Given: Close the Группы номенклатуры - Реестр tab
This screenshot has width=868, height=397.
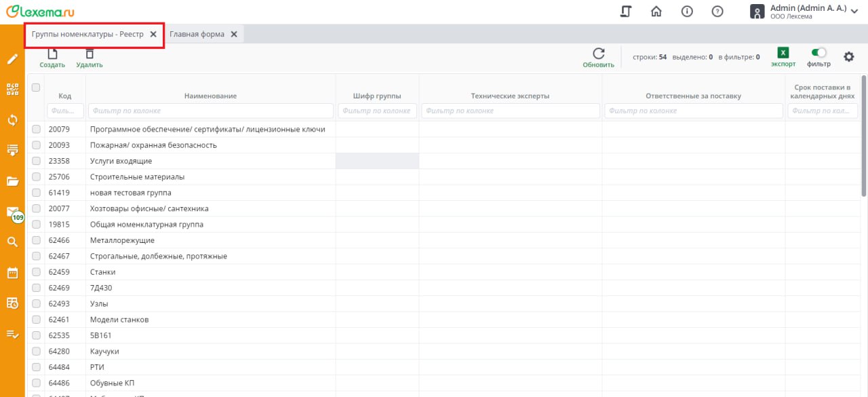Looking at the screenshot, I should (153, 34).
